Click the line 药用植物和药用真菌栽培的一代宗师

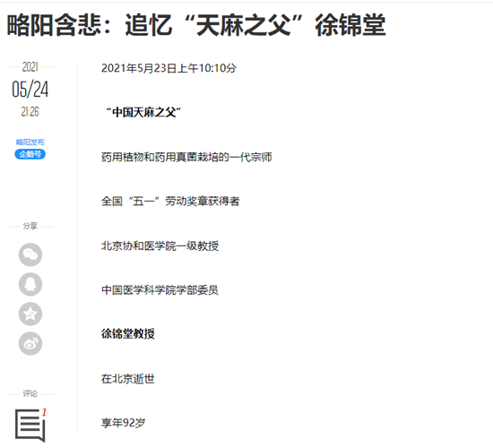186,157
